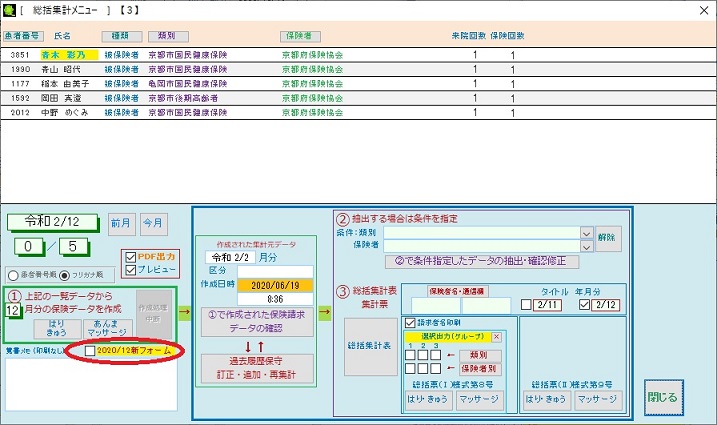Click the 作成処理 中断 button
717x425 pixels.
(x=154, y=314)
